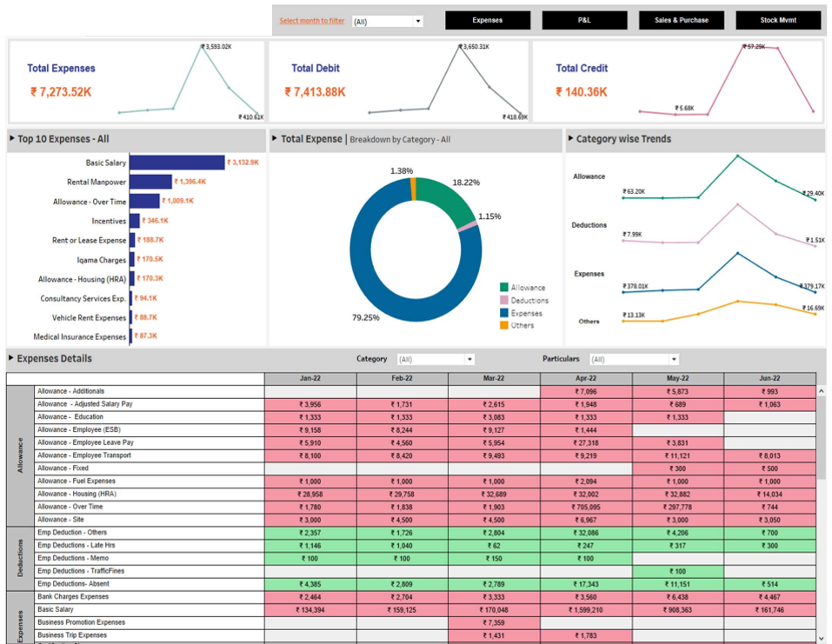This screenshot has width=832, height=644.
Task: Click the table scrollbar down arrow
Action: pyautogui.click(x=821, y=638)
